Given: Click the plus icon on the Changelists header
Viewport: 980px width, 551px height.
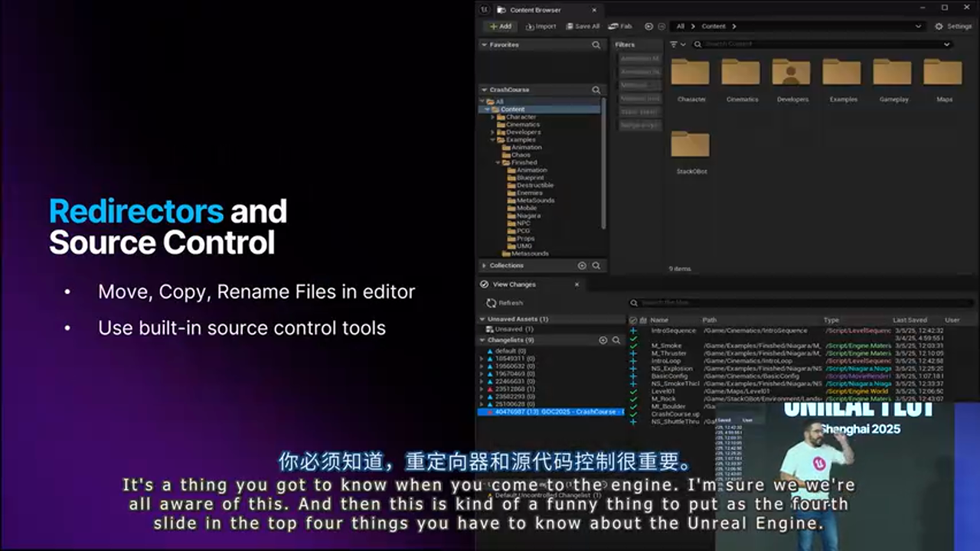Looking at the screenshot, I should [x=603, y=340].
